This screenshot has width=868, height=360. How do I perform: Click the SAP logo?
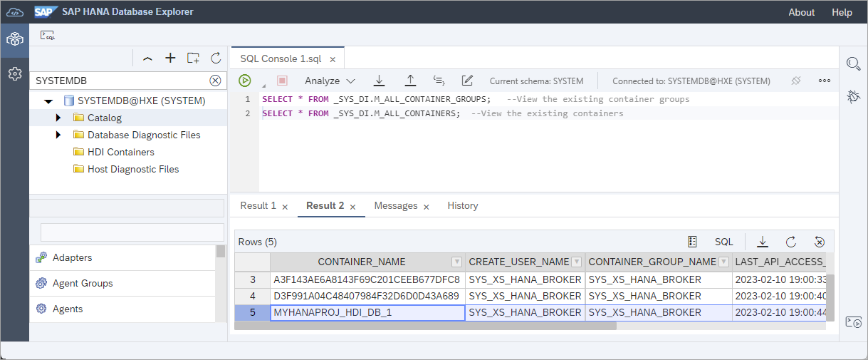click(46, 12)
